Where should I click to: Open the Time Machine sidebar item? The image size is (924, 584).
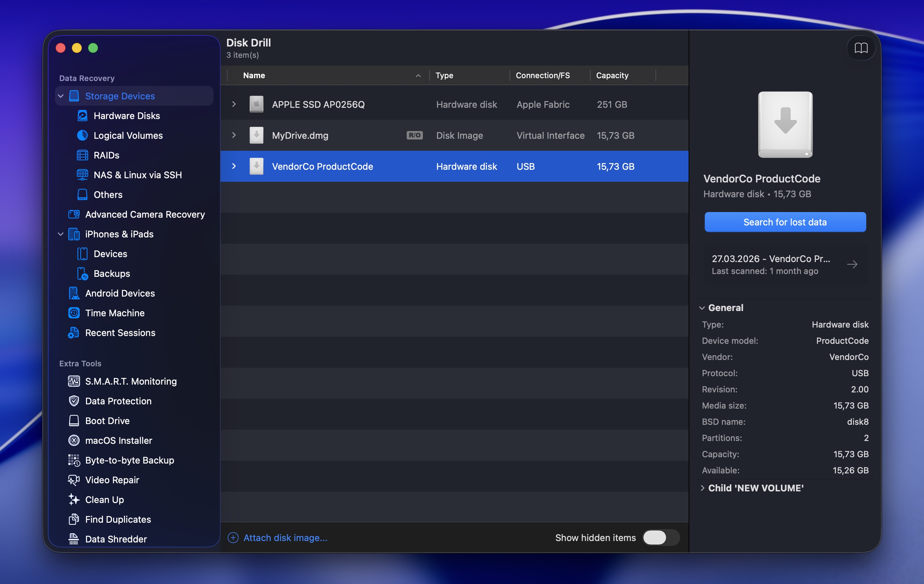coord(115,313)
